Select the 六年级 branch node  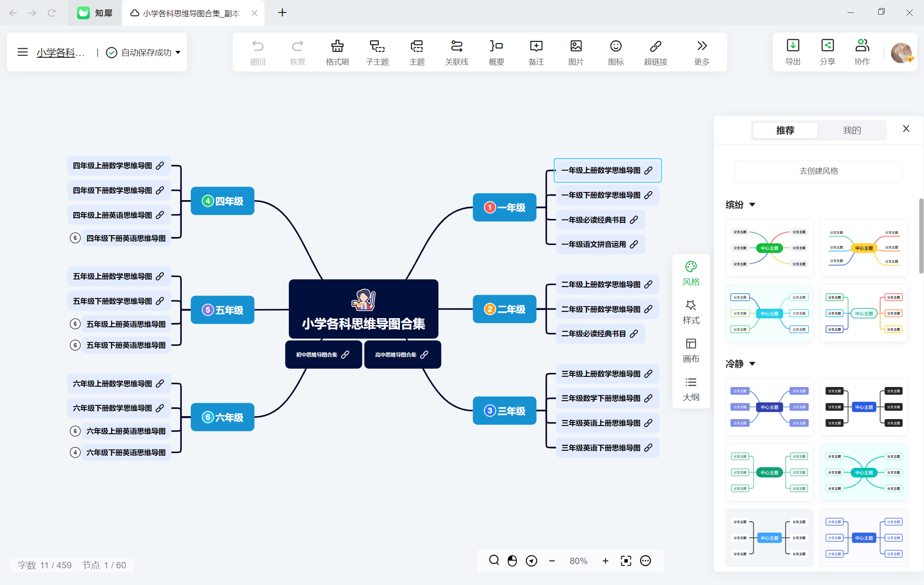222,417
